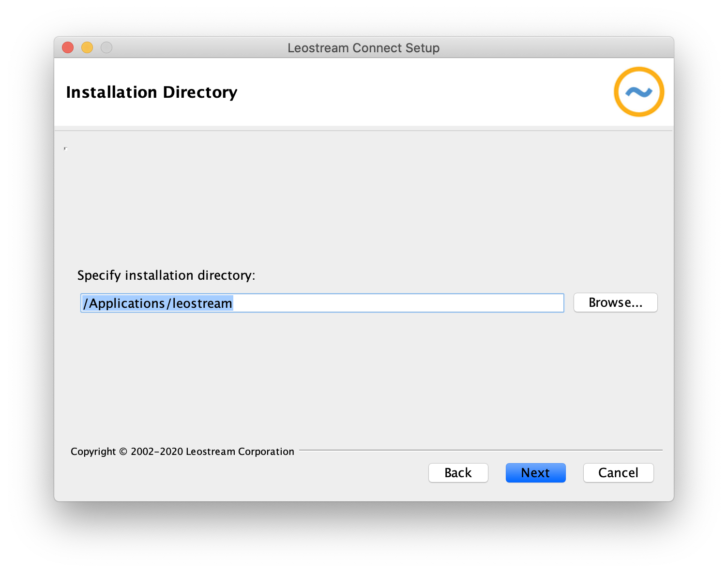Screen dimensions: 728x573
Task: Cancel the Leostream Connect installation
Action: [618, 473]
